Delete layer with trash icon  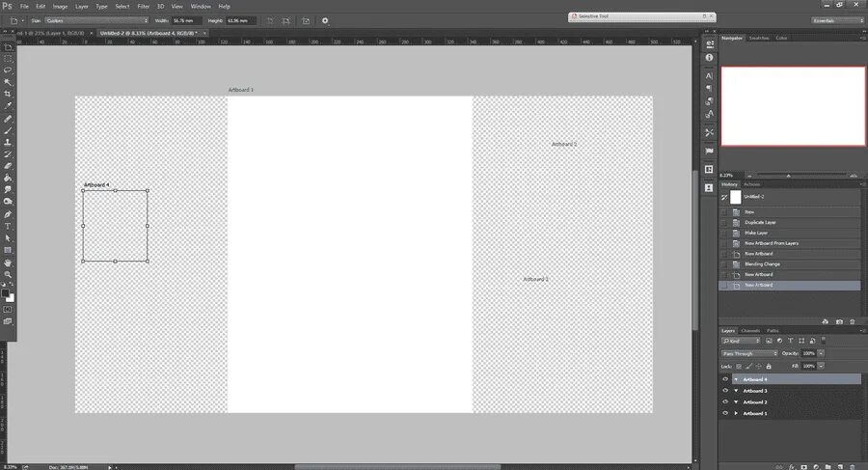pyautogui.click(x=853, y=467)
